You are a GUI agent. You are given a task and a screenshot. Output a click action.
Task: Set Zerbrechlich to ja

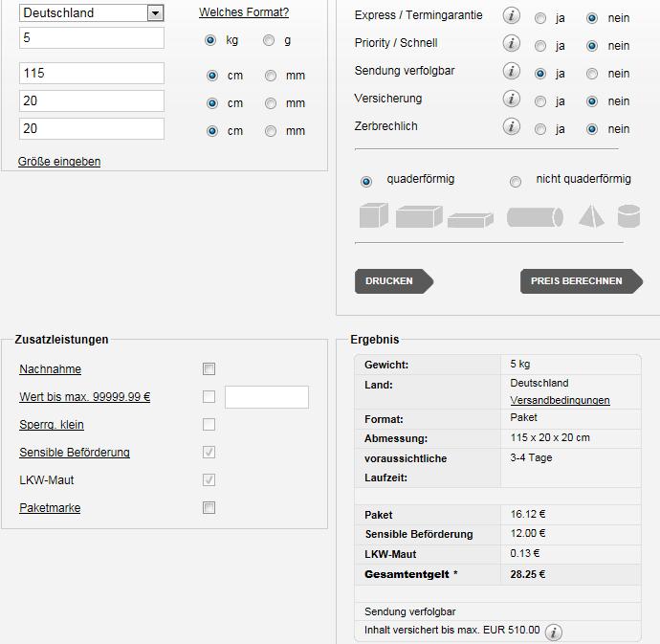pos(540,129)
